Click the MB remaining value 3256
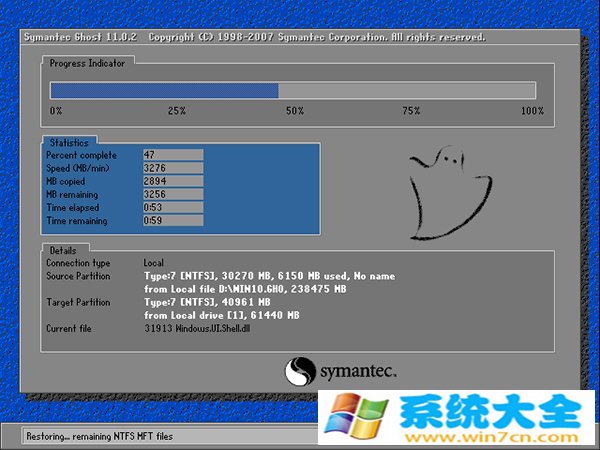The width and height of the screenshot is (600, 450). 173,194
